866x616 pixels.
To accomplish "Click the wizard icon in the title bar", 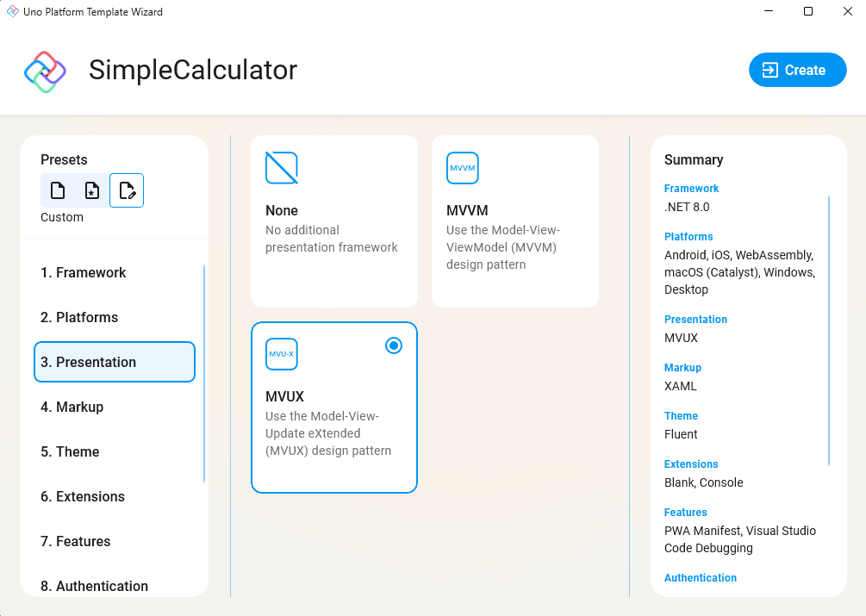I will (12, 12).
